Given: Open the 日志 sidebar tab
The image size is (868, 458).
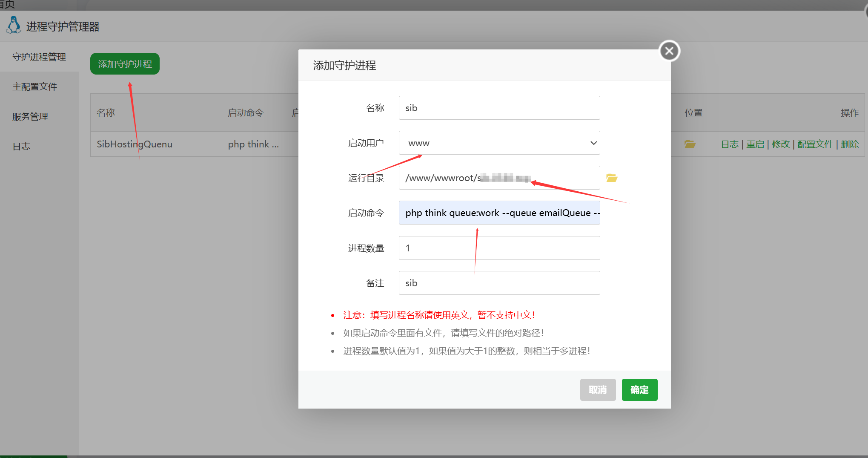Looking at the screenshot, I should pos(21,147).
